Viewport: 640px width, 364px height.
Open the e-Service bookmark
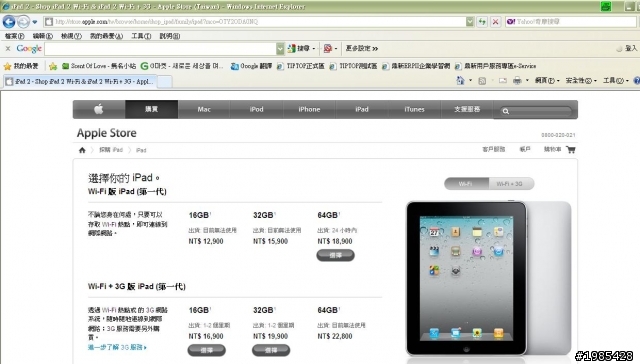[496, 66]
